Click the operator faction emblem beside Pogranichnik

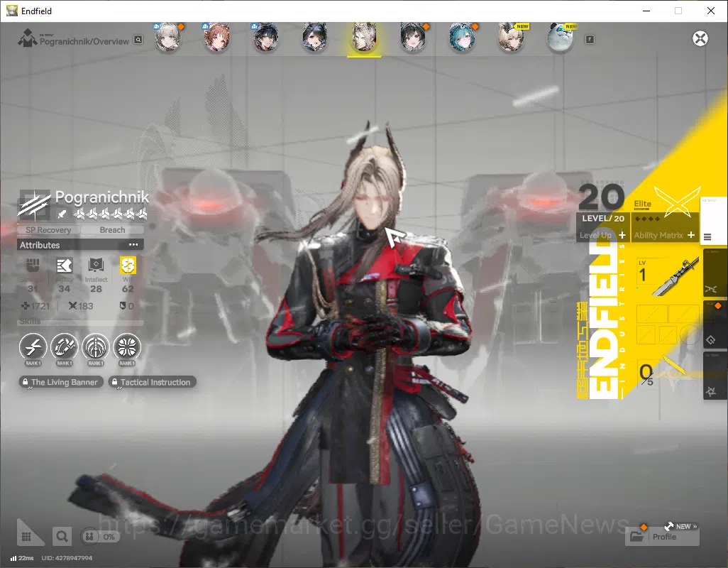[x=34, y=204]
